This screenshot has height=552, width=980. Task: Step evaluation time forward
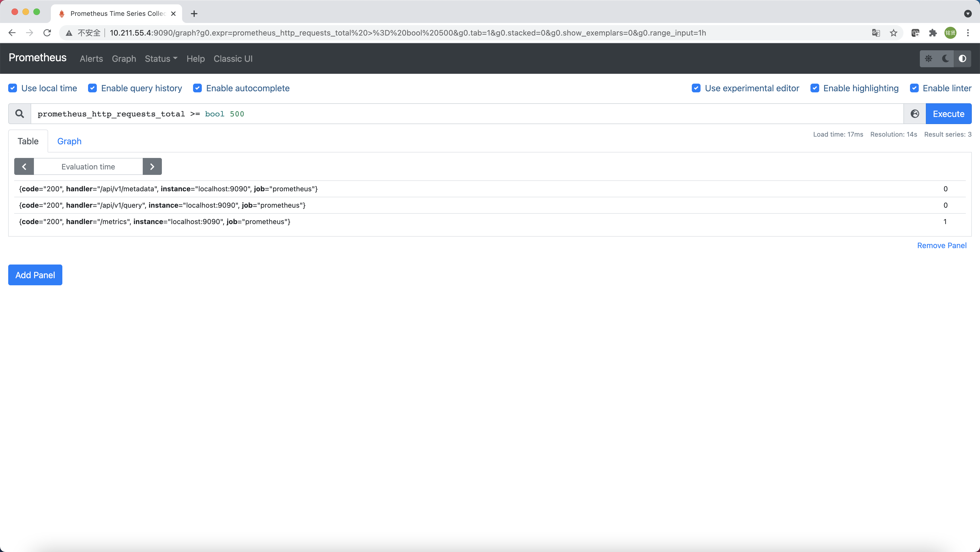point(152,166)
